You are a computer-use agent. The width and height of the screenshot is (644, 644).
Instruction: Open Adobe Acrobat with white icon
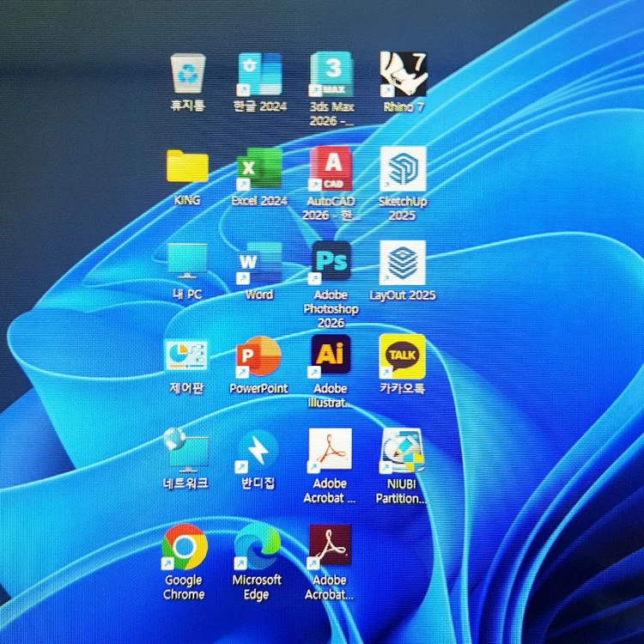[330, 449]
